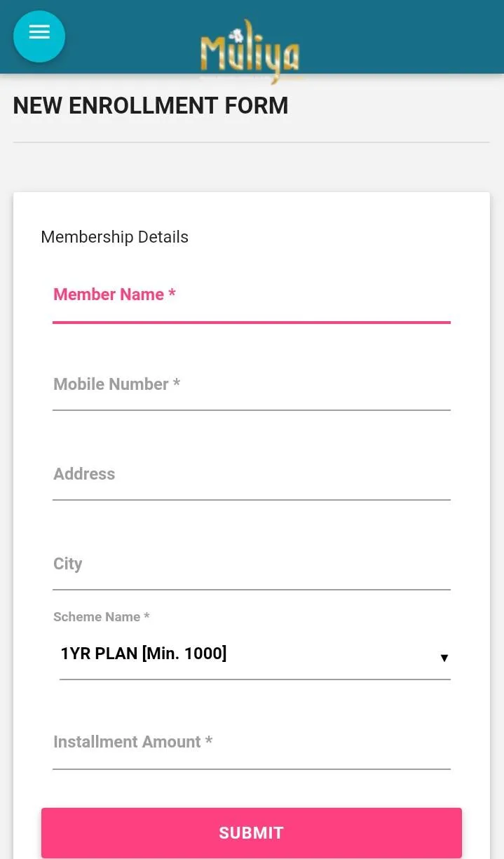Open the hamburger navigation menu
This screenshot has height=859, width=504.
click(39, 36)
